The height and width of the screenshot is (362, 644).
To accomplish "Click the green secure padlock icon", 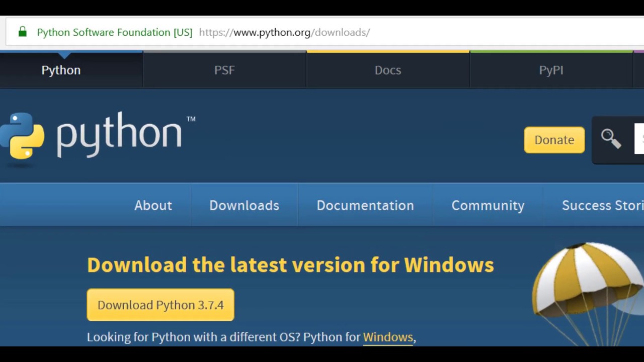I will click(x=22, y=32).
